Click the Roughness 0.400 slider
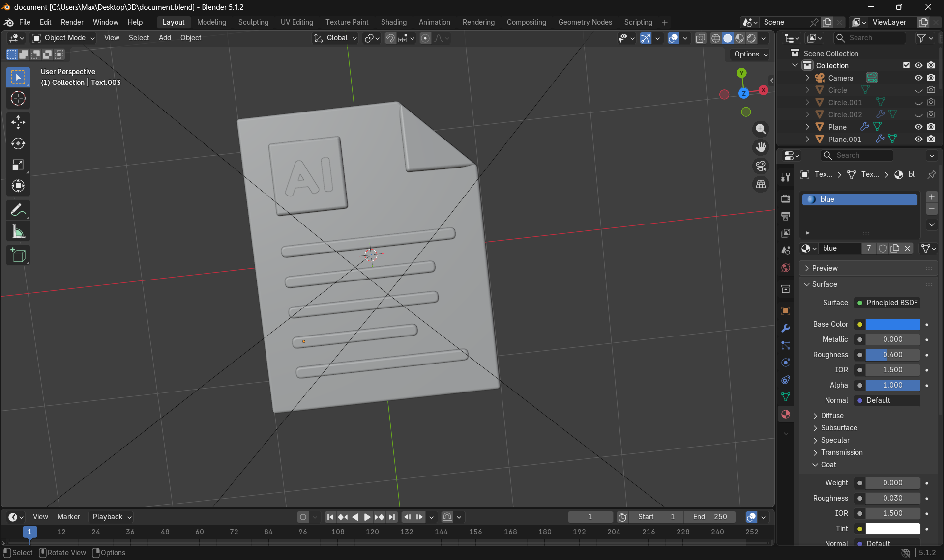This screenshot has width=944, height=560. (893, 355)
